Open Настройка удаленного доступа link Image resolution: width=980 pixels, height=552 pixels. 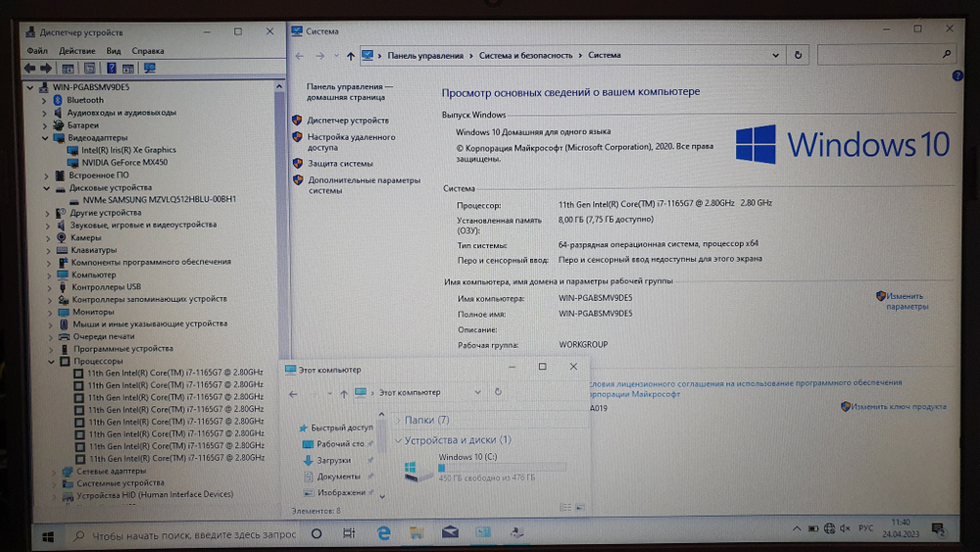[351, 142]
